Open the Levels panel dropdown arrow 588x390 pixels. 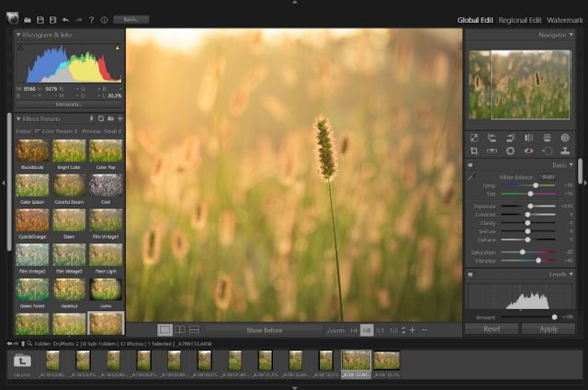[571, 274]
